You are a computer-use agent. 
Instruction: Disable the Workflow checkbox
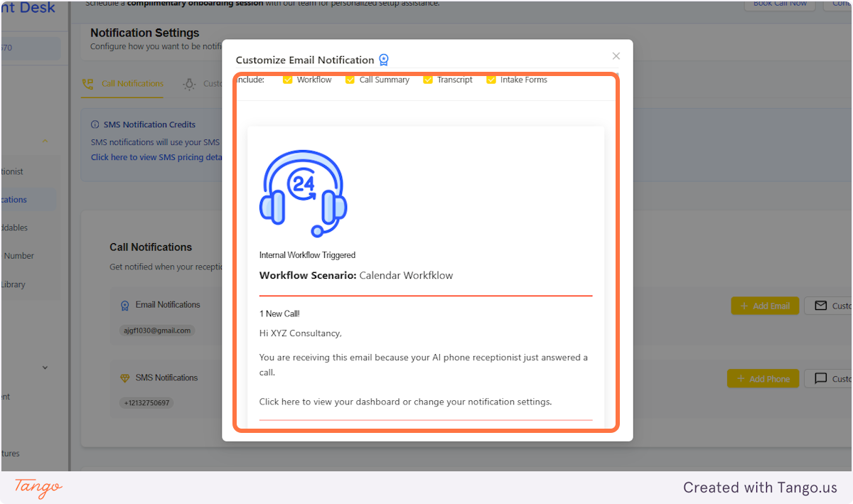tap(287, 80)
